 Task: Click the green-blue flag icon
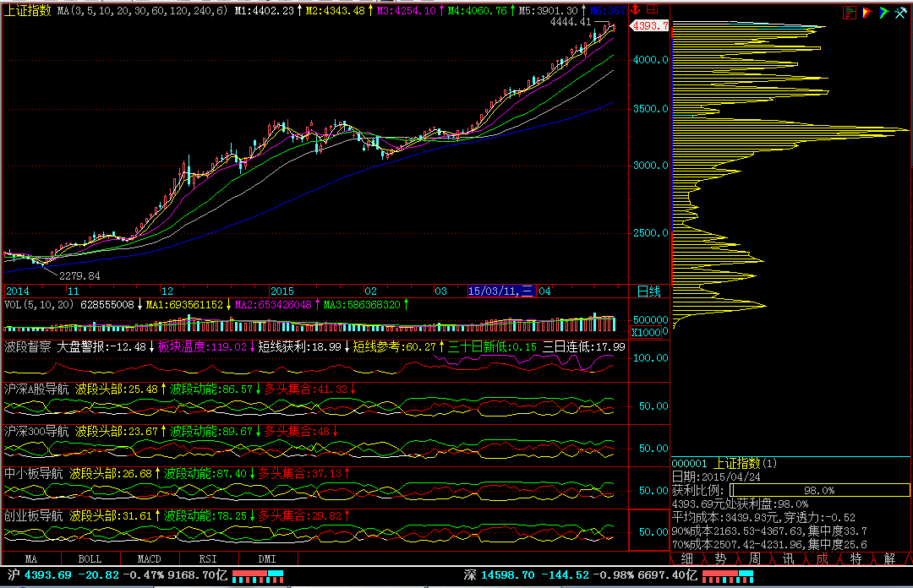coord(883,12)
